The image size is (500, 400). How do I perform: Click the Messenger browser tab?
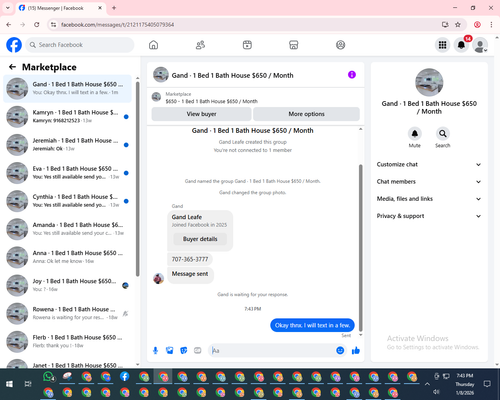point(61,8)
